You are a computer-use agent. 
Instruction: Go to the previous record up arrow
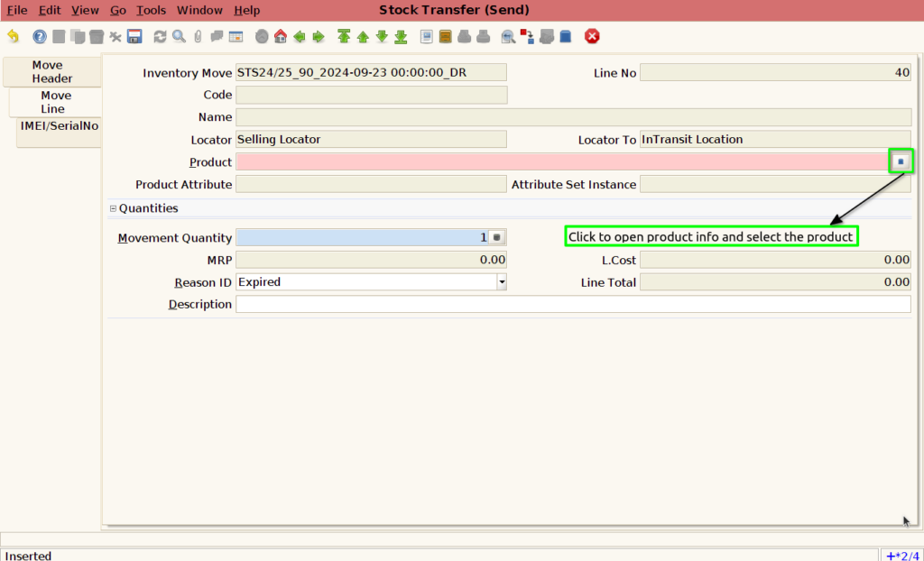363,37
